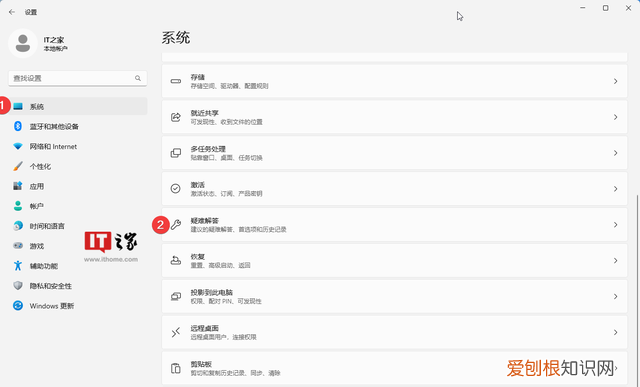This screenshot has height=387, width=640.
Task: Open the IT之家 user account avatar
Action: coord(23,43)
